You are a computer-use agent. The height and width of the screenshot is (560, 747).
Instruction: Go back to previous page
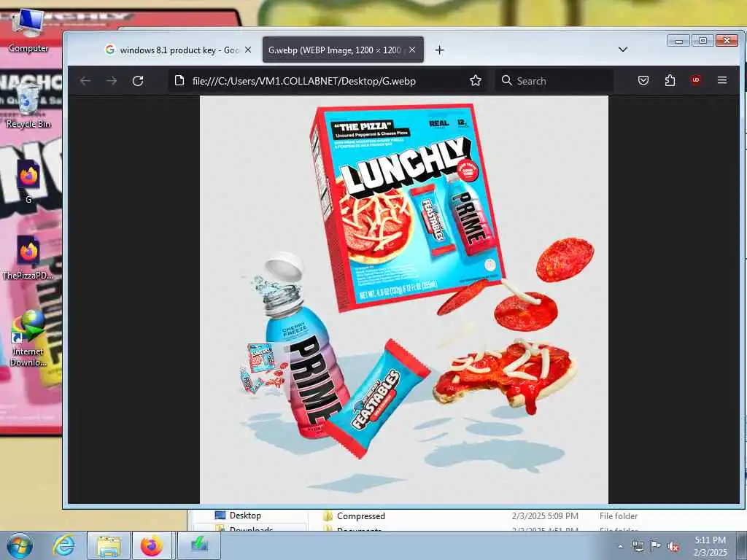pyautogui.click(x=86, y=81)
